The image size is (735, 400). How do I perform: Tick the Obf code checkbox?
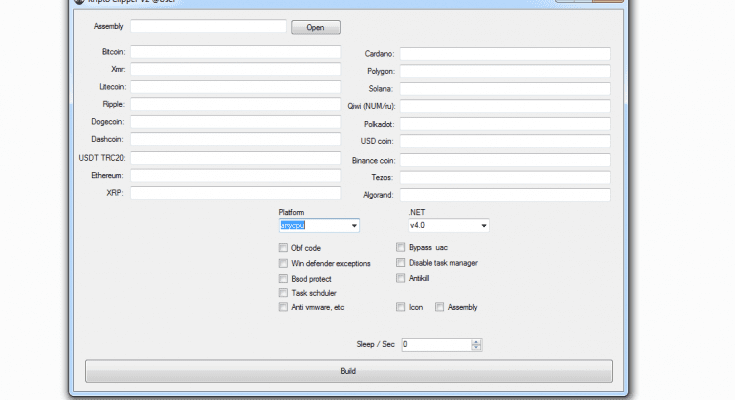point(283,248)
